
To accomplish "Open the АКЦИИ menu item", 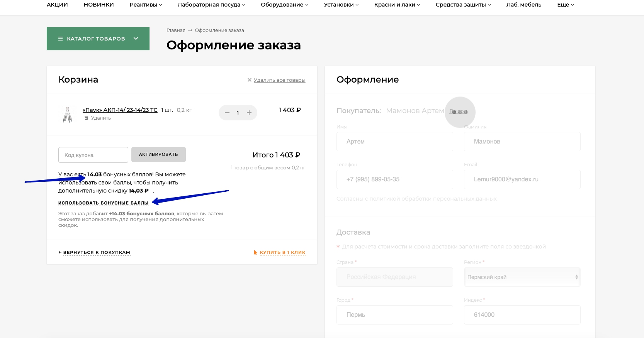I will 57,5.
